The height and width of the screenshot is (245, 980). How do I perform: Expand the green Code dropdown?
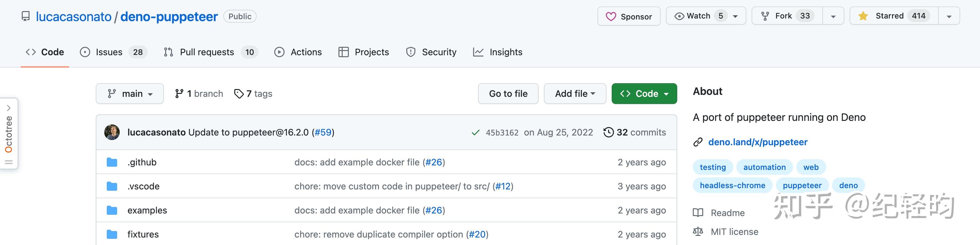(x=644, y=94)
